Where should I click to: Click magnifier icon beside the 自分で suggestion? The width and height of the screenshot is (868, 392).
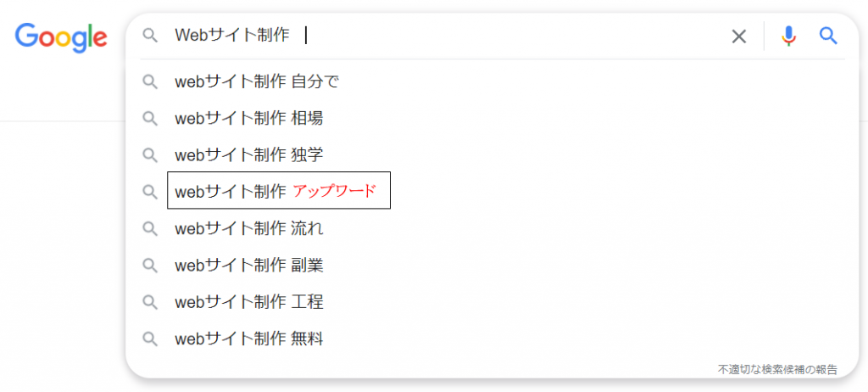point(150,82)
